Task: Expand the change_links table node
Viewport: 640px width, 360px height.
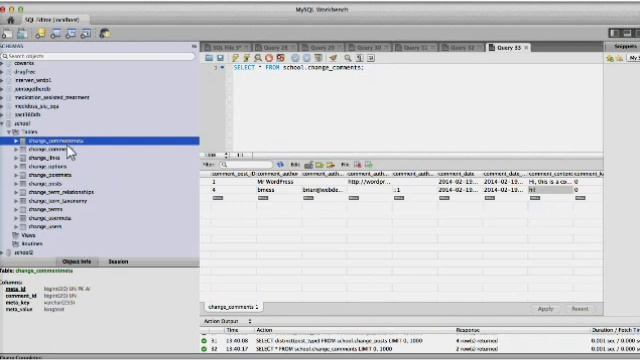Action: [16, 158]
